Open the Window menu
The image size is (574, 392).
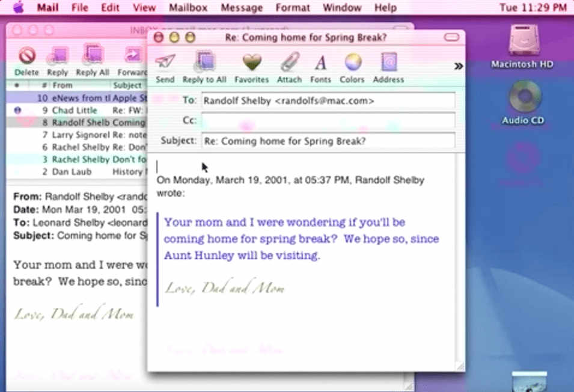[x=342, y=8]
